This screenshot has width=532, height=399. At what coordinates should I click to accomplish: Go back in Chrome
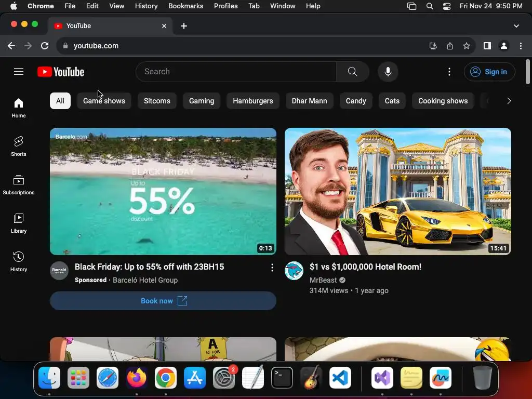click(x=11, y=46)
